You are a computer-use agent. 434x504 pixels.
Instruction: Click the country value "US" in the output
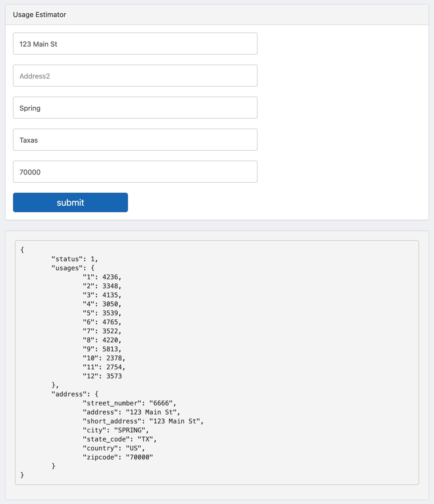pos(133,448)
